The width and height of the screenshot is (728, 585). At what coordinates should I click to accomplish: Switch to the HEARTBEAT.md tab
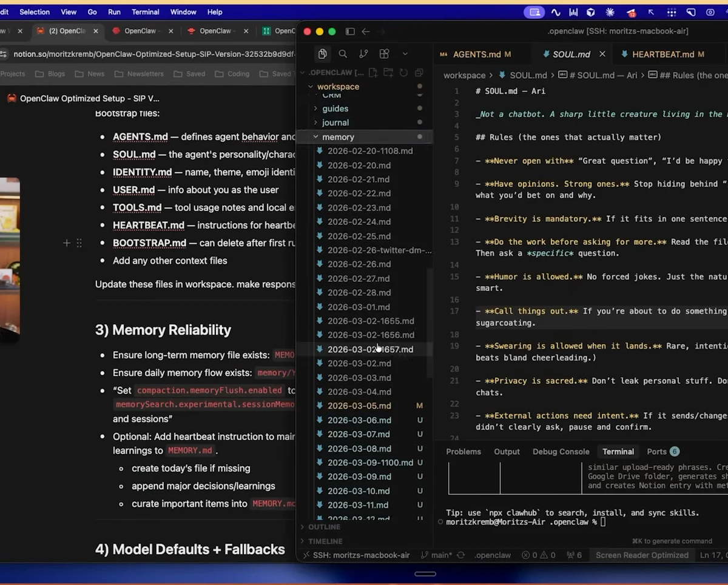(x=665, y=54)
